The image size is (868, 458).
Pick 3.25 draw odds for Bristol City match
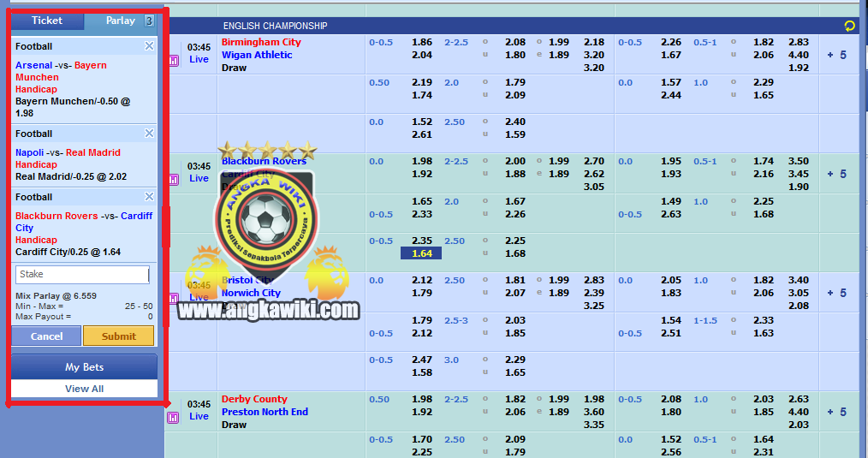594,306
